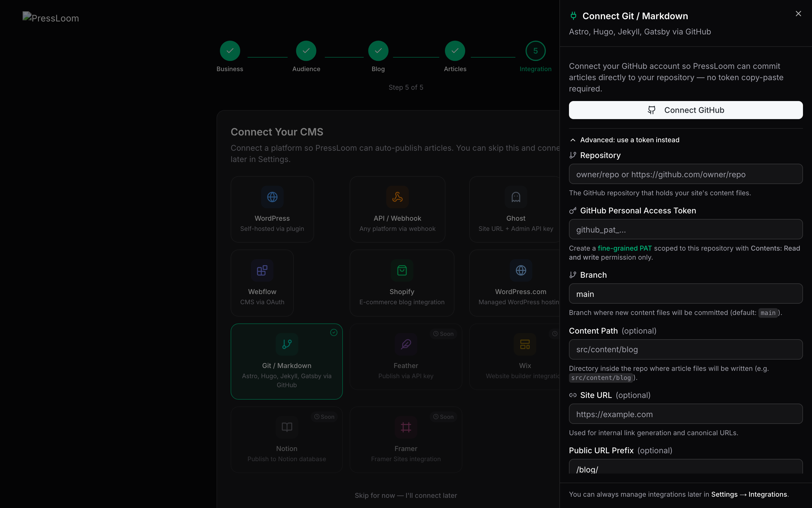This screenshot has width=812, height=508.
Task: Click the key icon next to Personal Access Token
Action: coord(573,211)
